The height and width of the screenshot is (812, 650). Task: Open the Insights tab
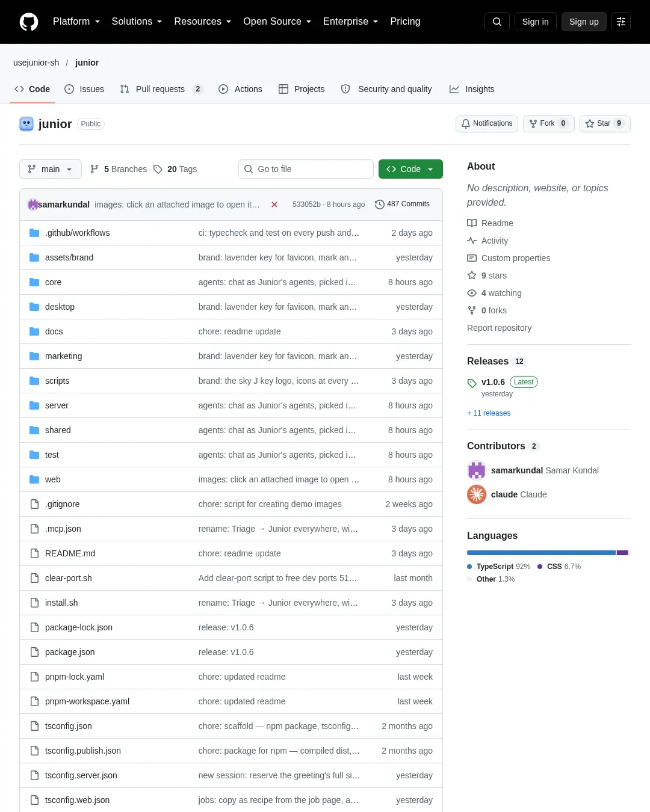(472, 89)
